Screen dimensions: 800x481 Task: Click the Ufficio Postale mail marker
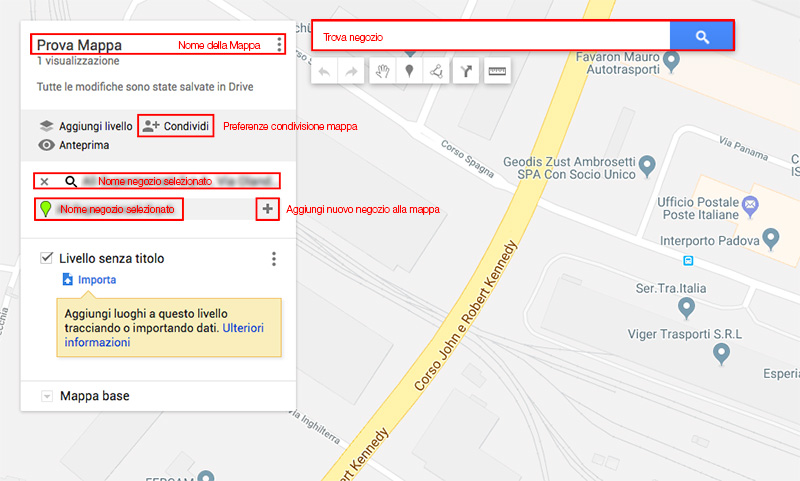tap(750, 206)
